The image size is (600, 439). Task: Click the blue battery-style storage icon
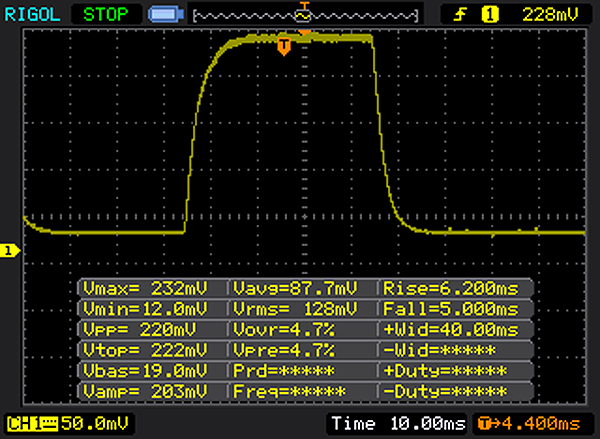tap(166, 15)
